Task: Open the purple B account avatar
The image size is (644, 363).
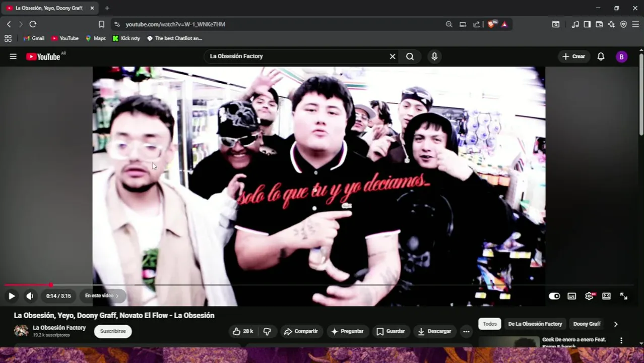Action: pos(621,57)
